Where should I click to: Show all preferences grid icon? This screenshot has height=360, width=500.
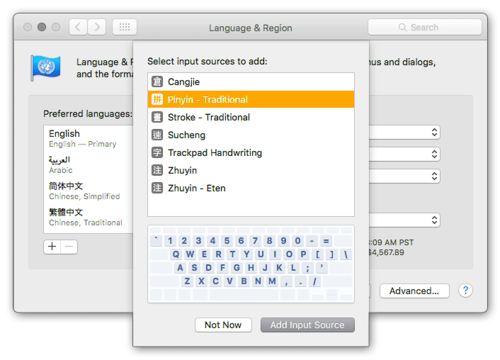click(x=125, y=27)
